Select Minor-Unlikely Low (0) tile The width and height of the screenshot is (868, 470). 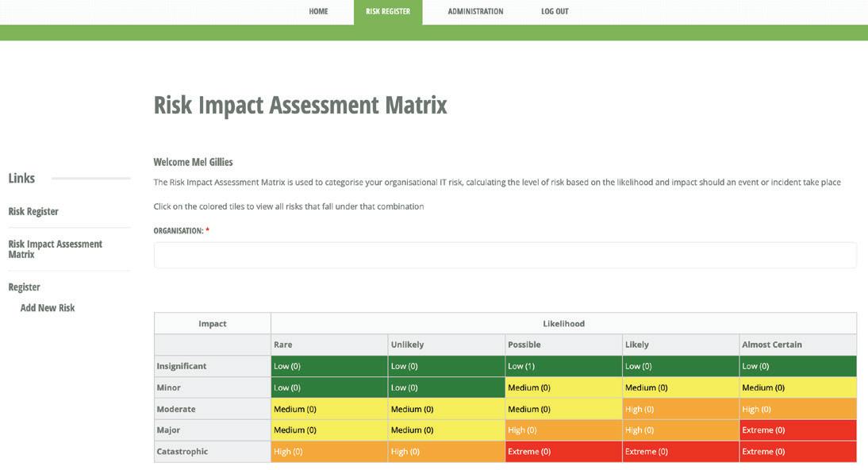[446, 388]
